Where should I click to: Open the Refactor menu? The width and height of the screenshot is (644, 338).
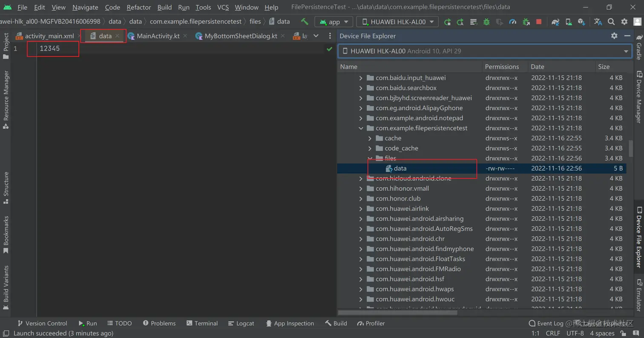tap(138, 7)
